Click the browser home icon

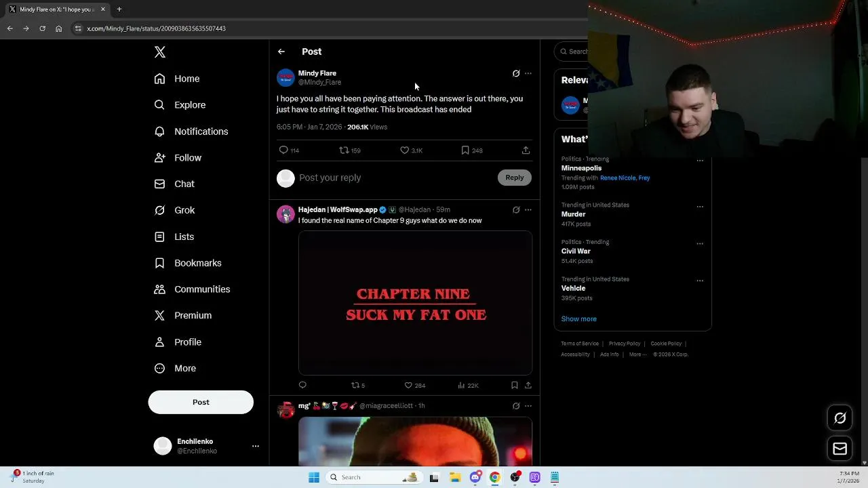pyautogui.click(x=59, y=28)
